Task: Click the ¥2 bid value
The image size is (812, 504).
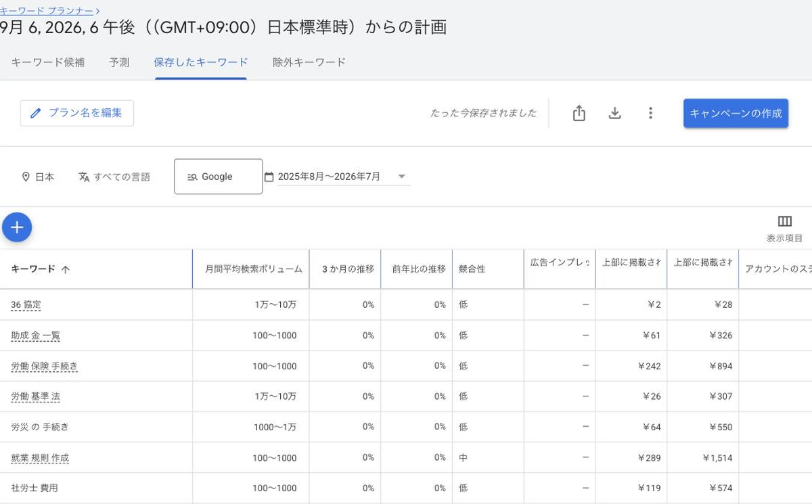Action: (x=654, y=305)
